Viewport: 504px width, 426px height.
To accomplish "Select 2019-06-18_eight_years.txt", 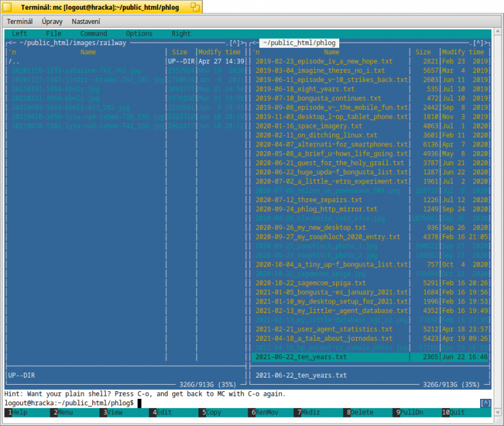I will coord(370,89).
